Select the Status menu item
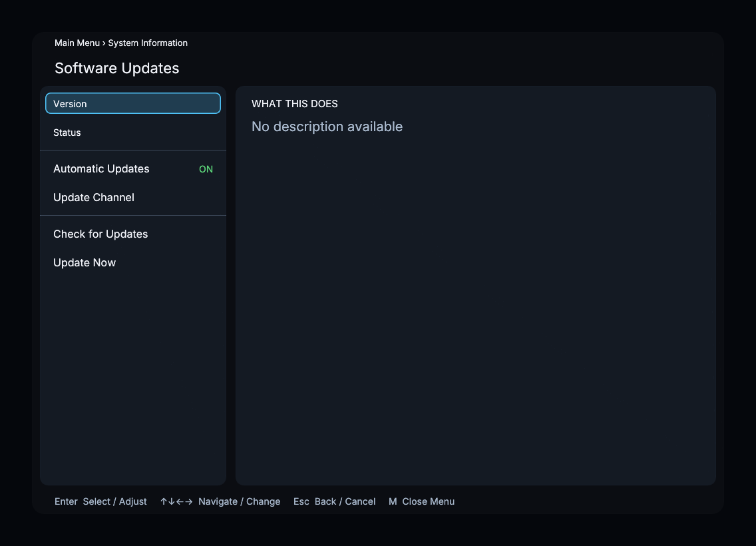The width and height of the screenshot is (756, 546). point(133,132)
